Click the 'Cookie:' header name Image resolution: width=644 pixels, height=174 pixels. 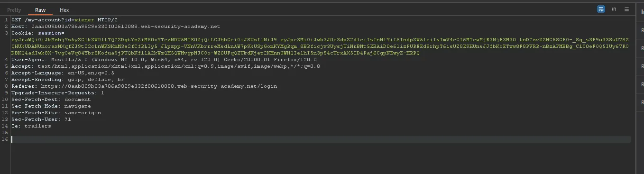point(23,33)
